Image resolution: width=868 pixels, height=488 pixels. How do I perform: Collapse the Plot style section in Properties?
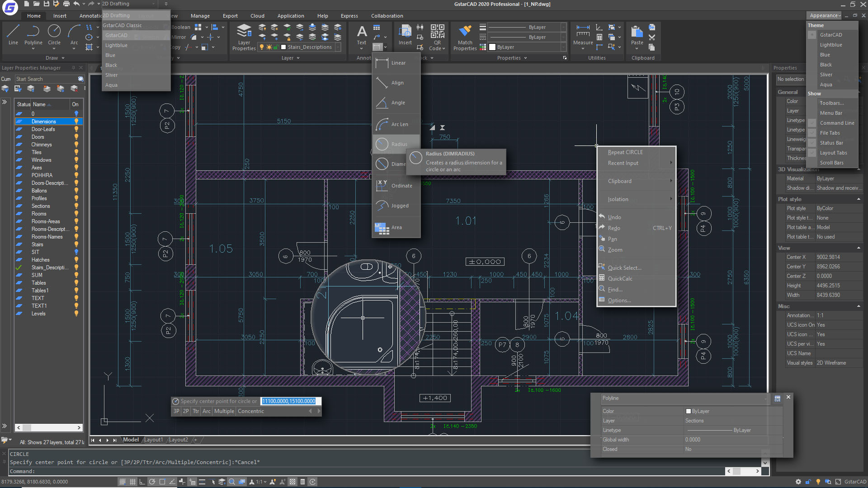(859, 199)
